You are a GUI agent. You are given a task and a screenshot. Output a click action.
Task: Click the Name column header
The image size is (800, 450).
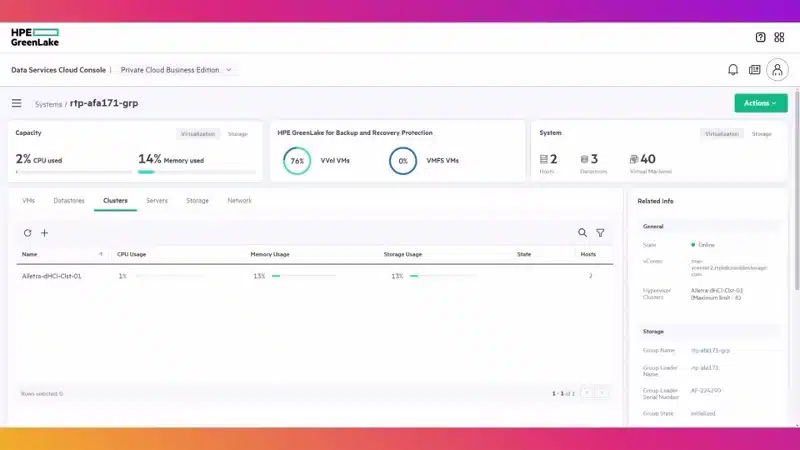pos(30,254)
